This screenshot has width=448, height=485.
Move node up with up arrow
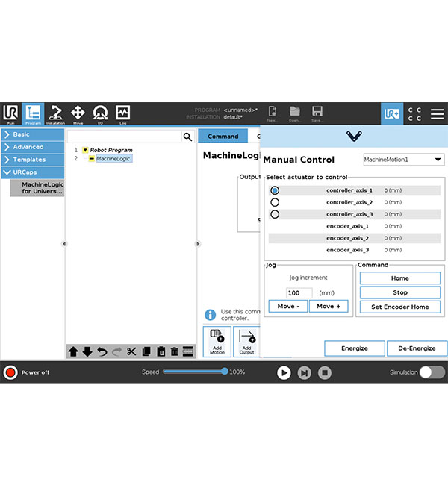pos(73,351)
